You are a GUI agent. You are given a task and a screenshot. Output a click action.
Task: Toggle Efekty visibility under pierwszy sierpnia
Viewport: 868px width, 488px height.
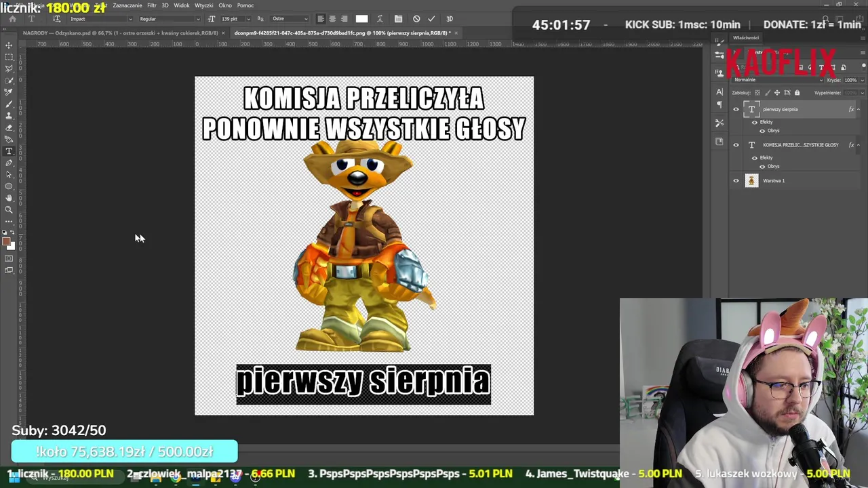(x=755, y=123)
